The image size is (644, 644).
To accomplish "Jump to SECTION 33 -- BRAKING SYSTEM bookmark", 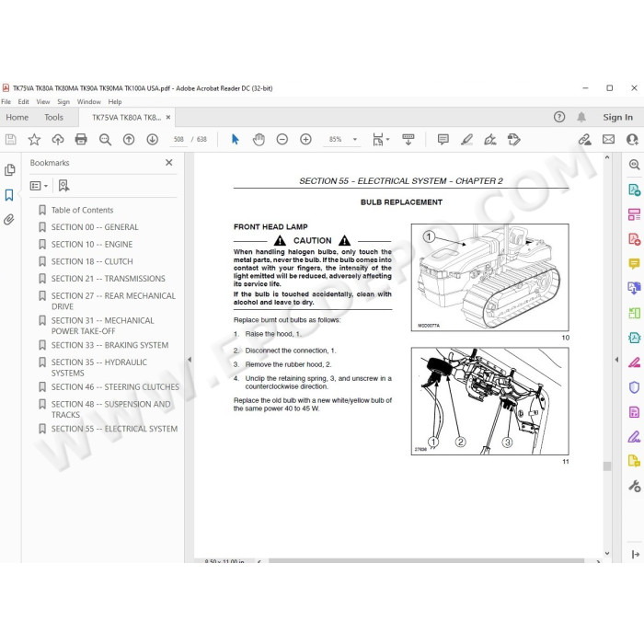I will (109, 345).
